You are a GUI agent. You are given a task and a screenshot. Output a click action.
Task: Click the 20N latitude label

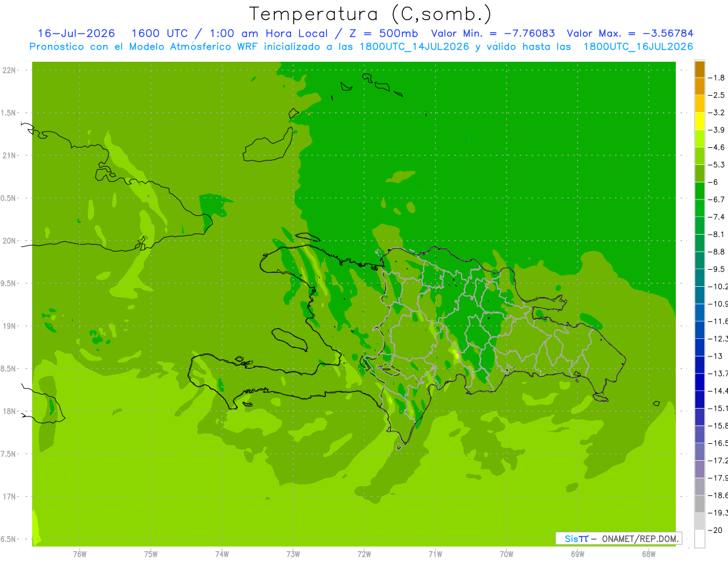[x=10, y=241]
